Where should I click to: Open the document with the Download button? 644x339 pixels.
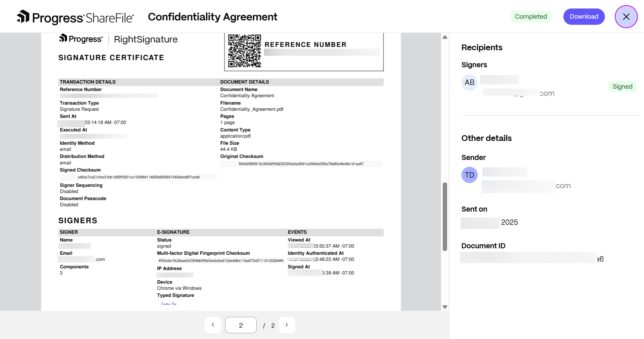[584, 16]
